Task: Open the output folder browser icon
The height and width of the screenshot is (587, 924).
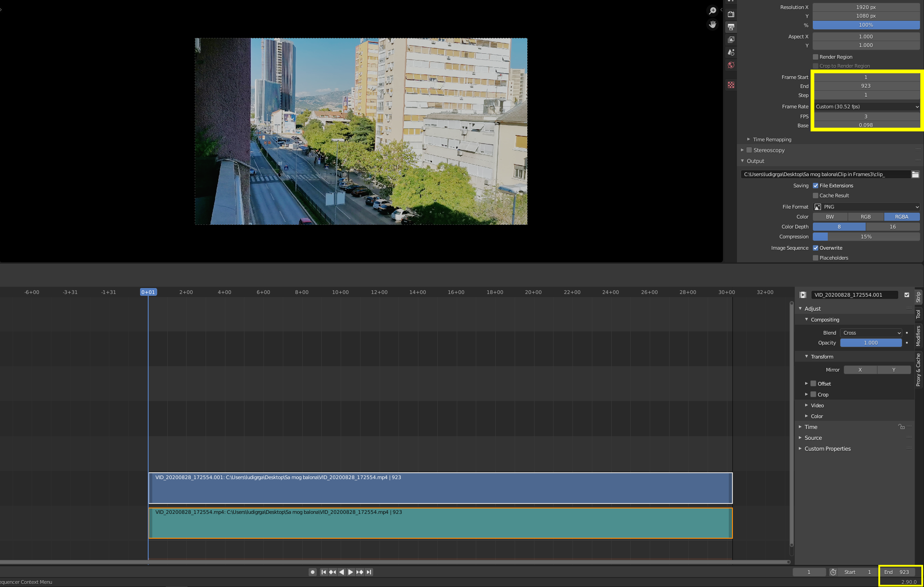Action: (x=915, y=174)
